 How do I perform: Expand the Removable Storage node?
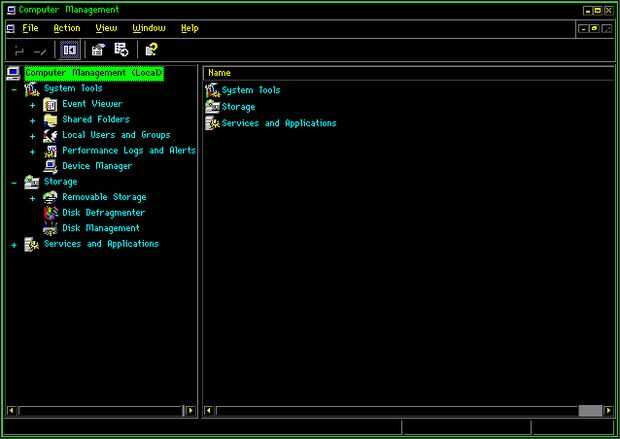click(32, 199)
